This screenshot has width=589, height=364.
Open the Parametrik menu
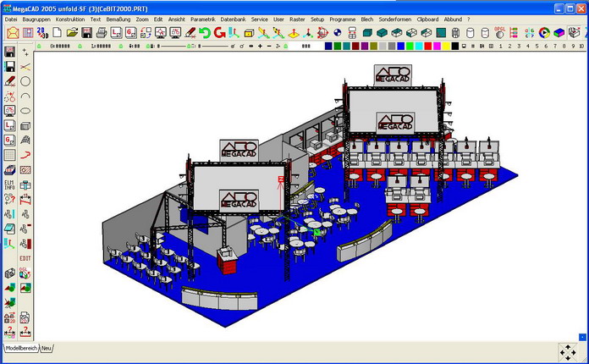point(203,19)
